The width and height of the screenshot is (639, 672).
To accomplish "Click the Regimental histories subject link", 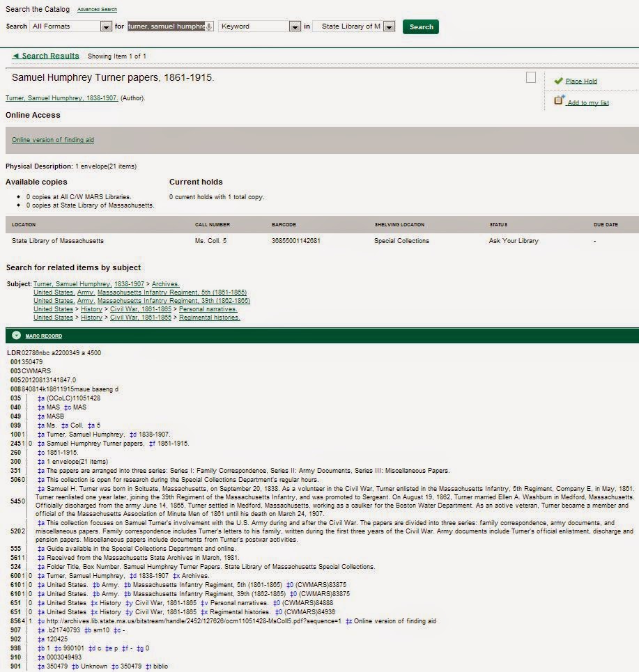I will click(x=209, y=318).
